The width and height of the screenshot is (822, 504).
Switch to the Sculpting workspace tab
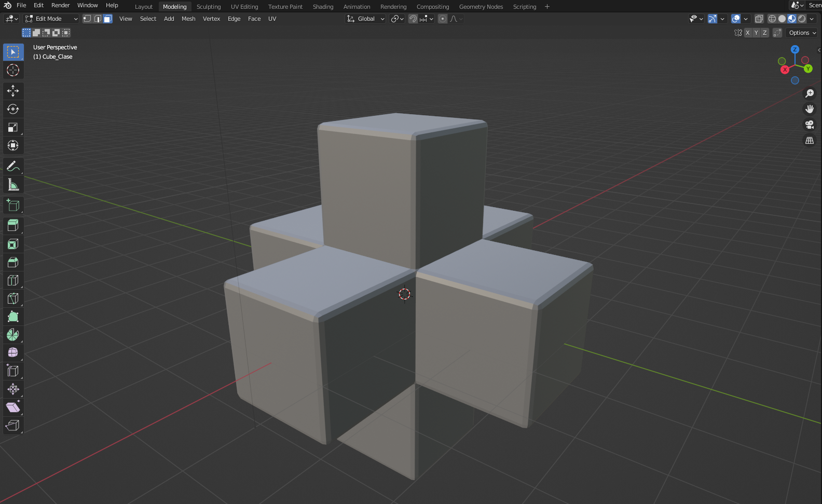coord(209,7)
